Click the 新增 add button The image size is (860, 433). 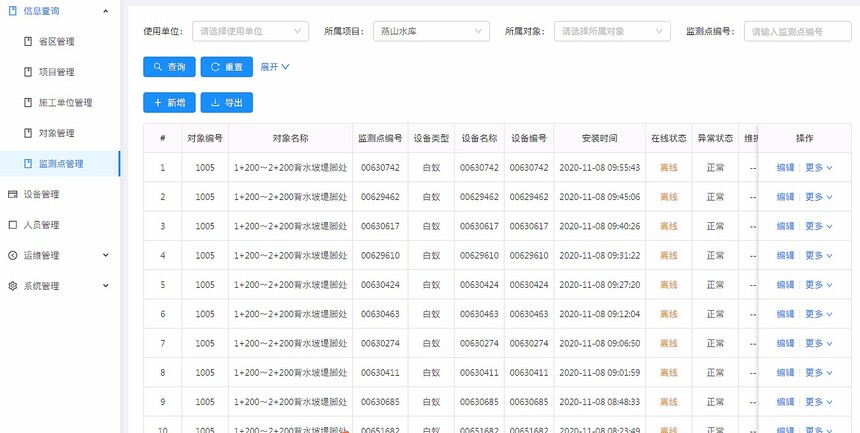(169, 103)
